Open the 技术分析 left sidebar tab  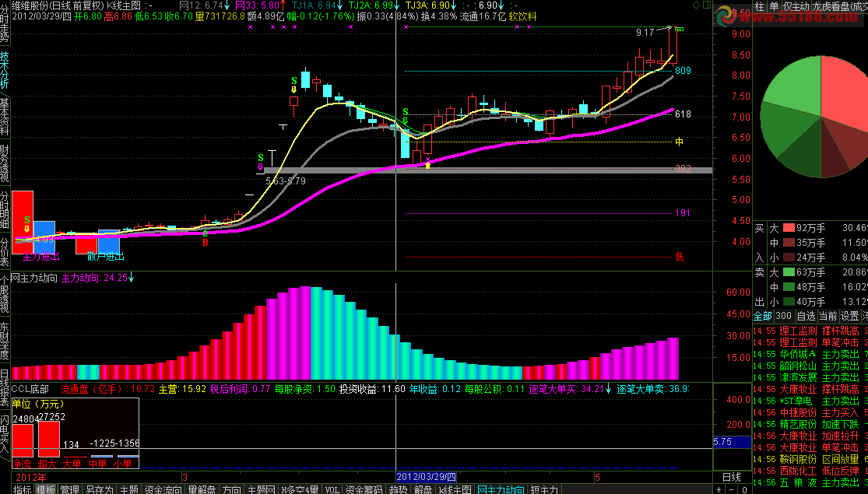pos(5,70)
